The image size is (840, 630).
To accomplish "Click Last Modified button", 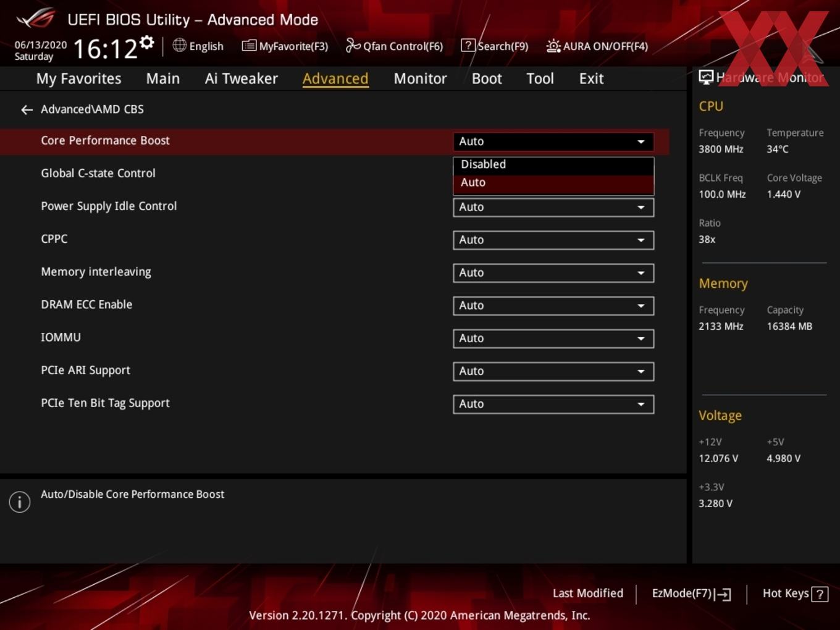I will pyautogui.click(x=588, y=594).
